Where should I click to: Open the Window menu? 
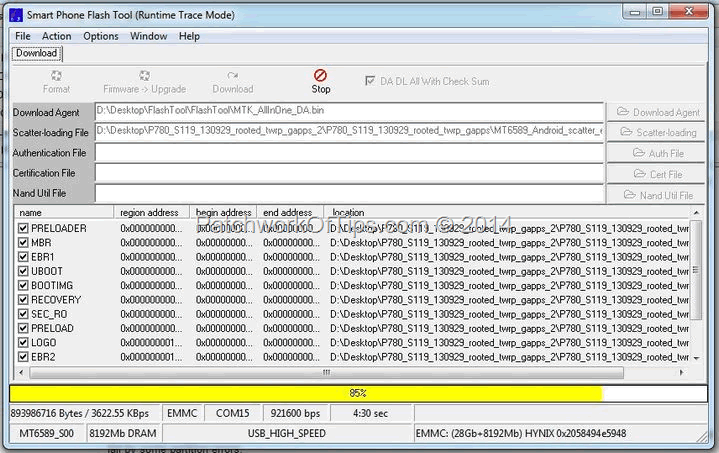[x=149, y=36]
